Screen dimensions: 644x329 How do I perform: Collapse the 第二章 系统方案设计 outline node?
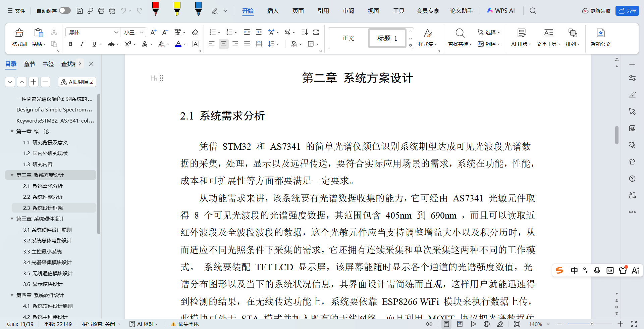[12, 175]
